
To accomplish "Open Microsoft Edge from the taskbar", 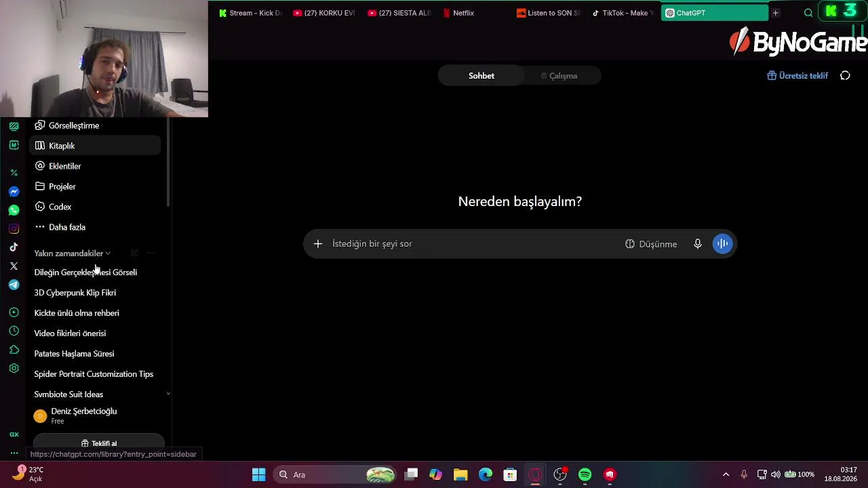I will coord(486,474).
